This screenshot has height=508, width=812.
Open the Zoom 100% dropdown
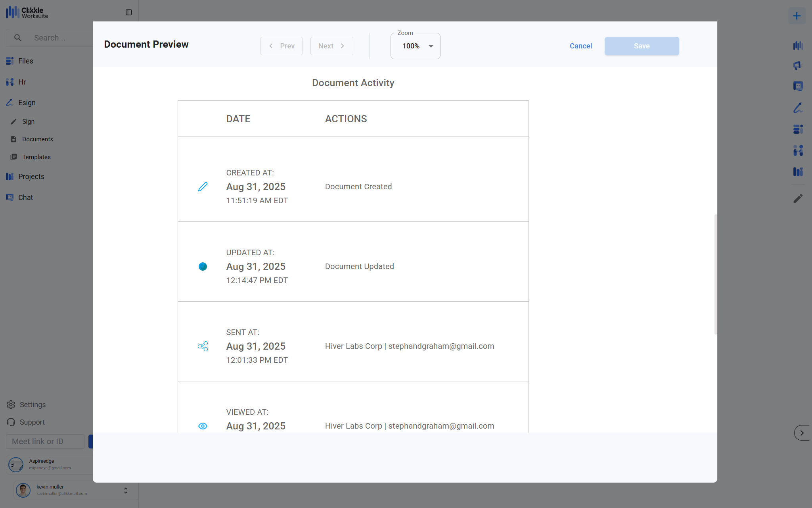(415, 46)
